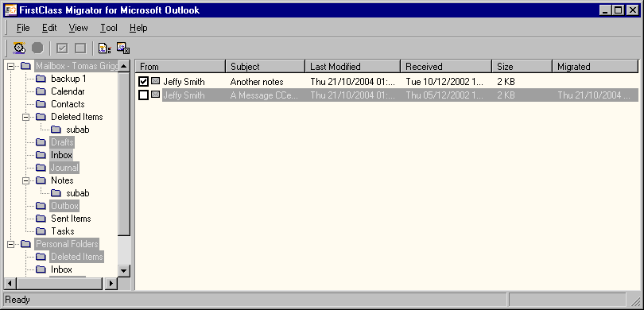Click the Migrated date of the A Message CCe row

click(594, 95)
